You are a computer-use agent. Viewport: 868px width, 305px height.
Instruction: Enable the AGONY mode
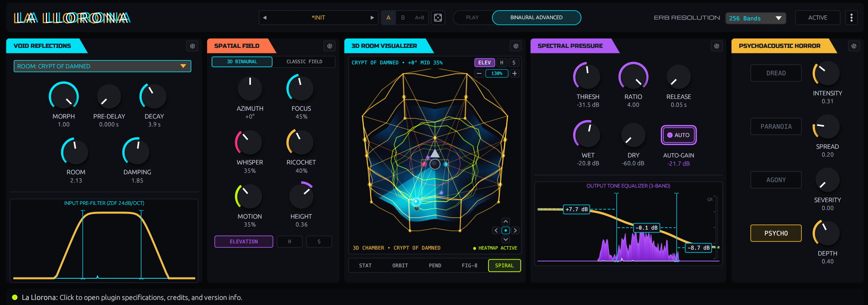pyautogui.click(x=776, y=180)
